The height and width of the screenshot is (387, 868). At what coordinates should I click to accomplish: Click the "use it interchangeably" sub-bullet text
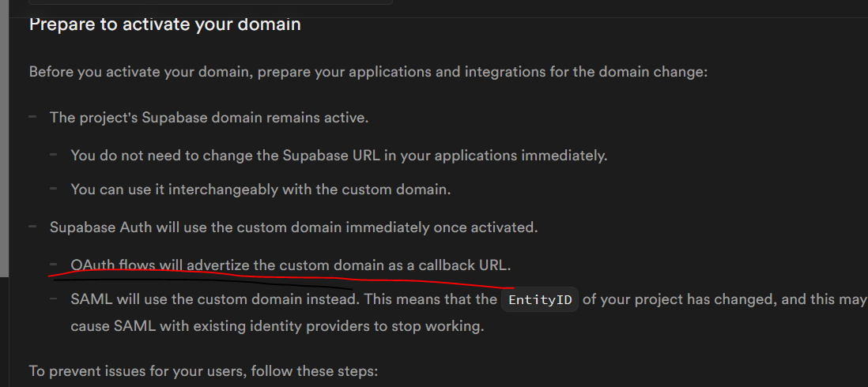pos(260,190)
